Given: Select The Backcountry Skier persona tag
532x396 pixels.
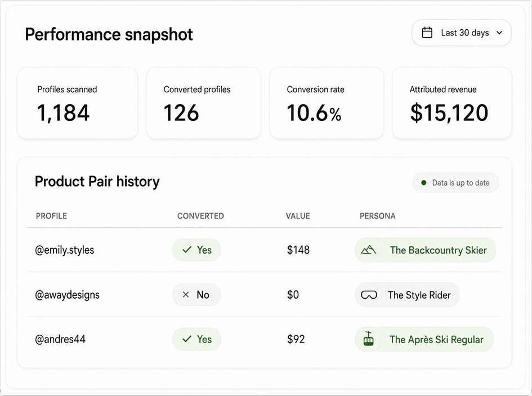Looking at the screenshot, I should 426,250.
